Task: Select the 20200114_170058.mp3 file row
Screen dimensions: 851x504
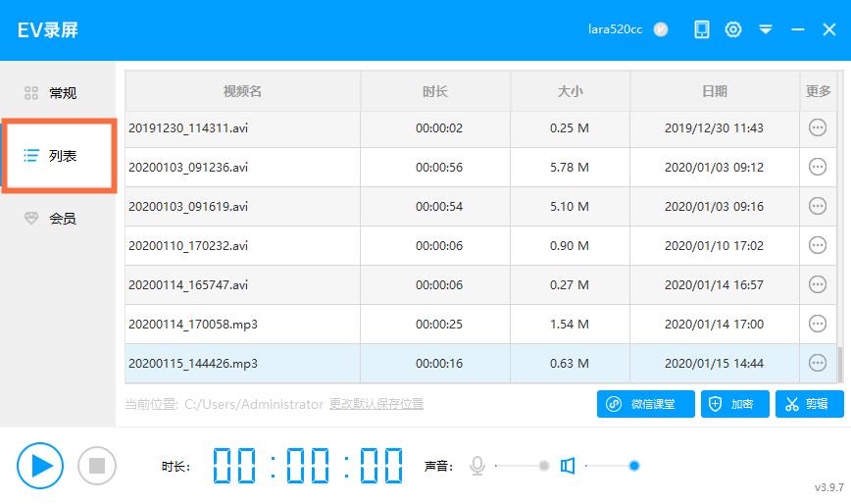Action: click(242, 324)
